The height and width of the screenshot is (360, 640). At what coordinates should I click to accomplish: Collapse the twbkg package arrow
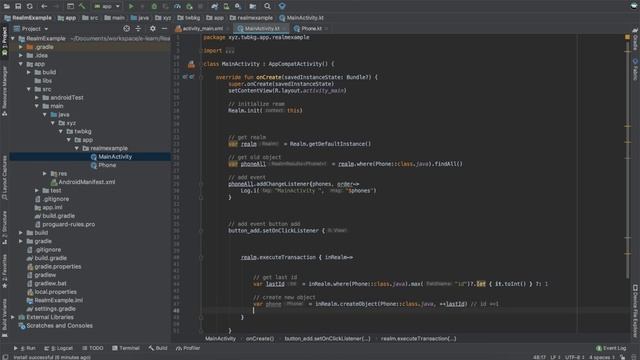click(x=61, y=131)
